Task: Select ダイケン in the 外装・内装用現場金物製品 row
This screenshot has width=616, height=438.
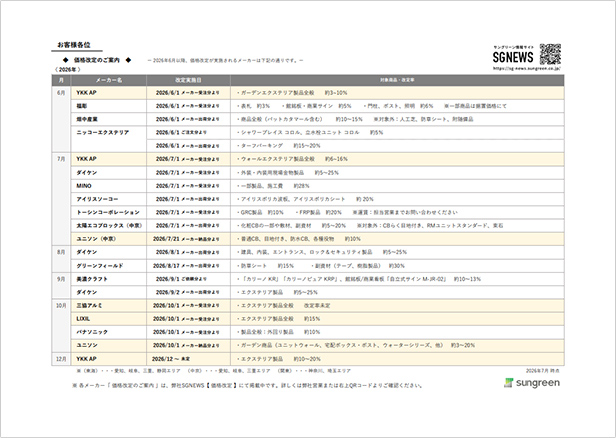Action: tap(109, 172)
